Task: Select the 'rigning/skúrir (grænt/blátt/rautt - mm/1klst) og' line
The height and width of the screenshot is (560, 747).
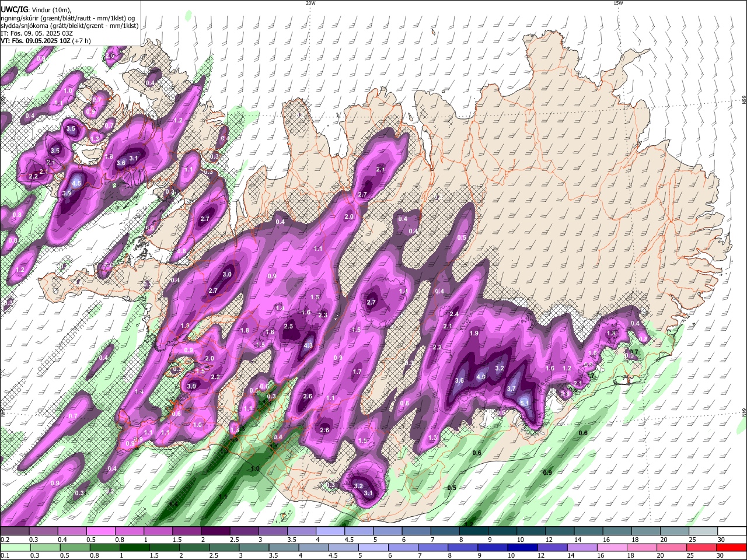Action: coord(68,18)
